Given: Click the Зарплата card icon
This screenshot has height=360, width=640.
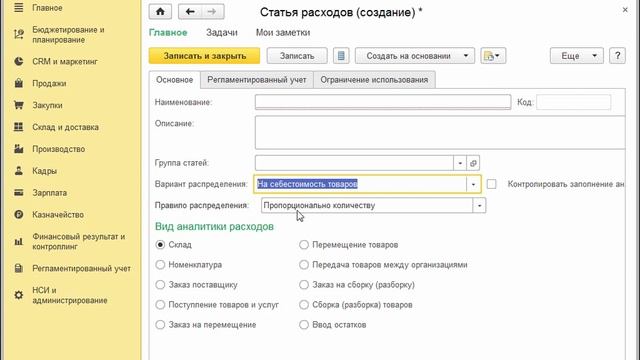Looking at the screenshot, I should point(19,193).
